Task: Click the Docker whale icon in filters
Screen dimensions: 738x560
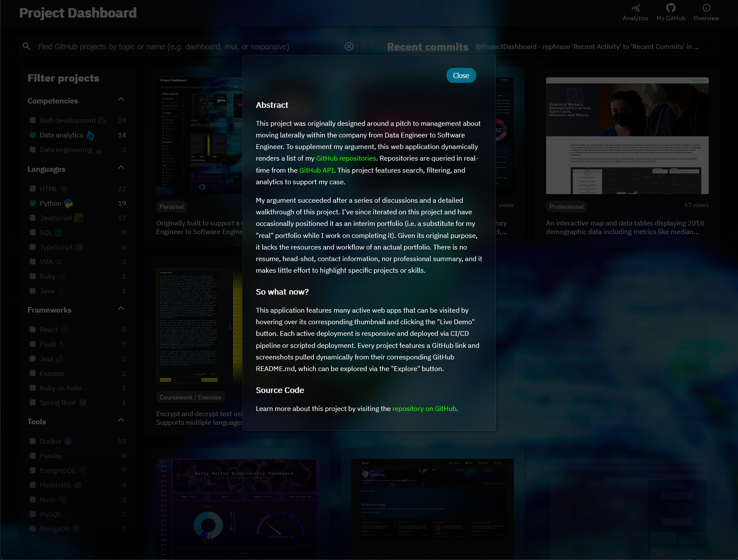Action: pos(68,441)
